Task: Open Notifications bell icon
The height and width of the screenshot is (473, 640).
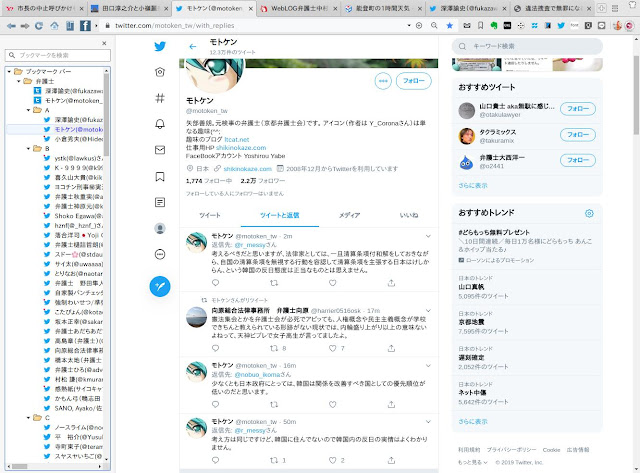Action: point(160,124)
